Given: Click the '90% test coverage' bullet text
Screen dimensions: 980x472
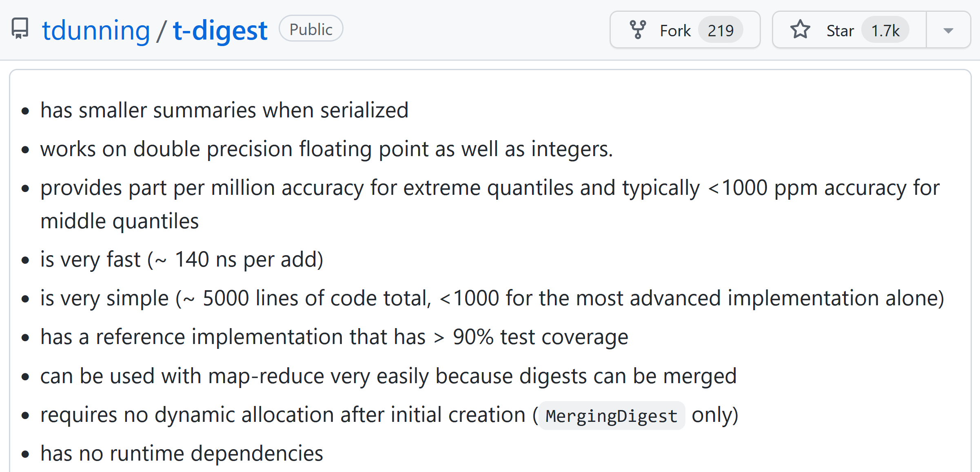Looking at the screenshot, I should click(334, 337).
